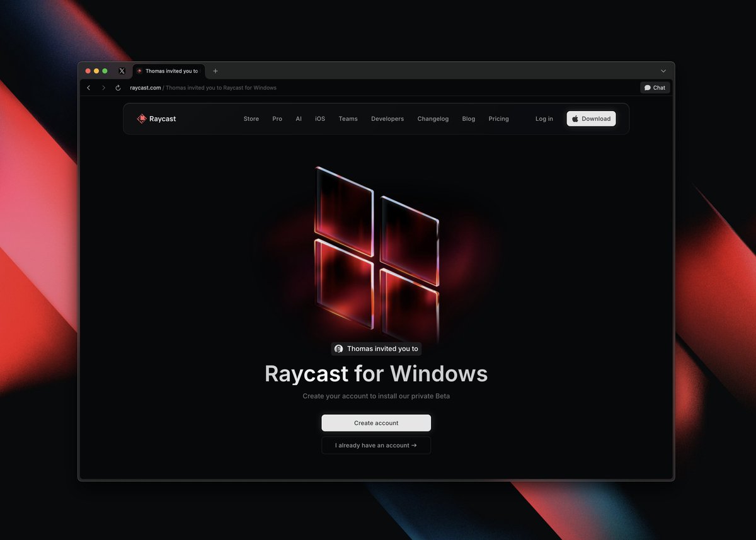Click 'I already have an account' button
Viewport: 756px width, 540px height.
tap(376, 445)
